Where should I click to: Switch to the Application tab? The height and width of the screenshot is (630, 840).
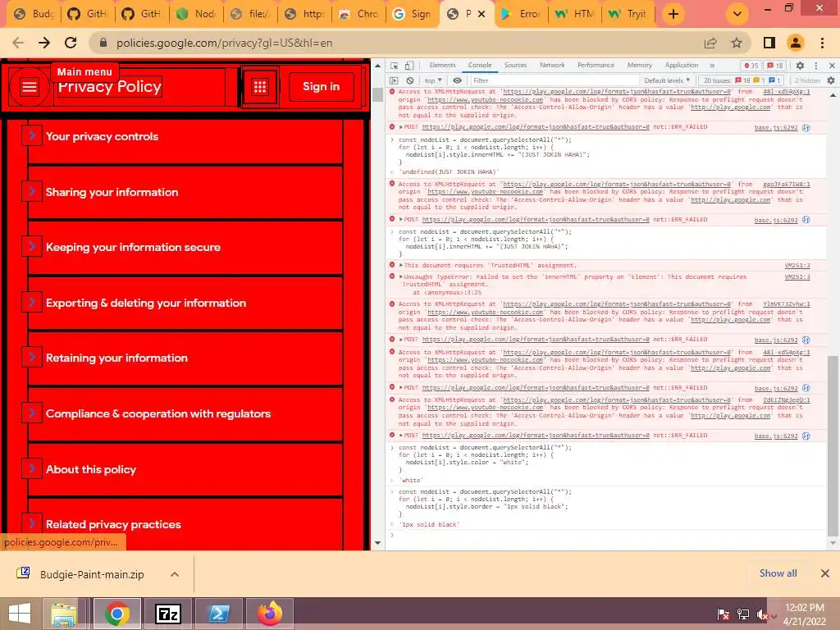682,65
